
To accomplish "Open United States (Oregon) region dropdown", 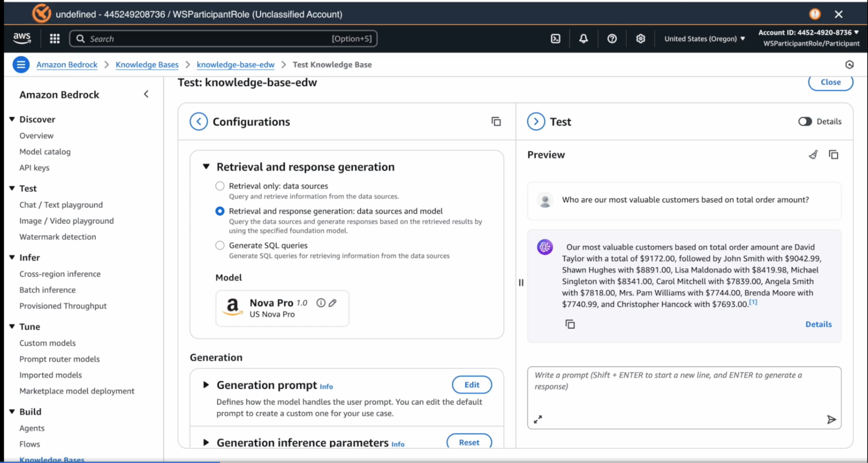I will tap(705, 39).
